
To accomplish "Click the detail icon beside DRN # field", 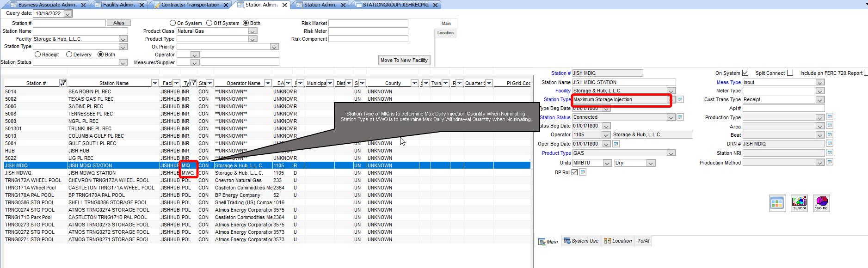I will [x=830, y=144].
